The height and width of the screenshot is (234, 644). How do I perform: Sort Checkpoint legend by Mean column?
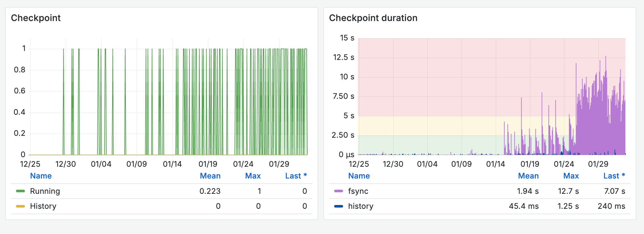[x=210, y=176]
